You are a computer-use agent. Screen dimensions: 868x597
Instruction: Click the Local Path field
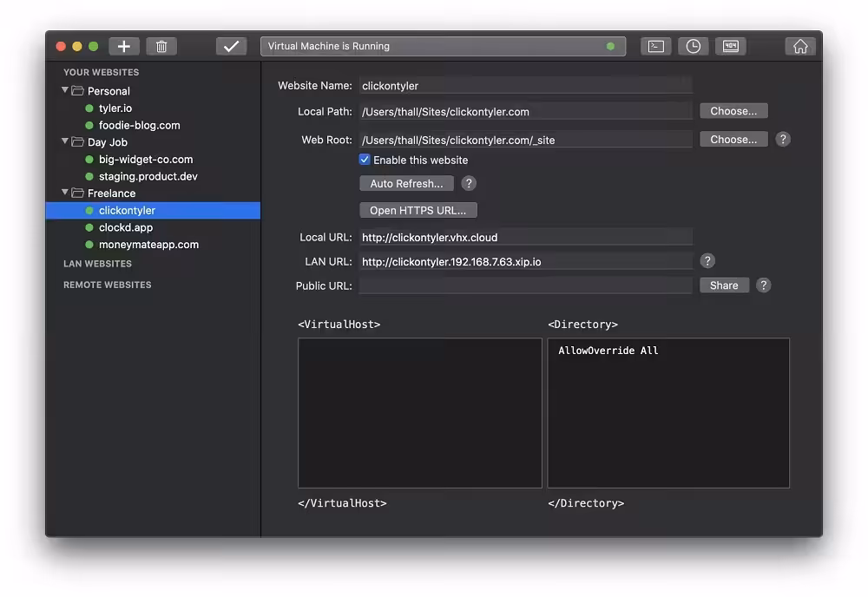pyautogui.click(x=525, y=112)
